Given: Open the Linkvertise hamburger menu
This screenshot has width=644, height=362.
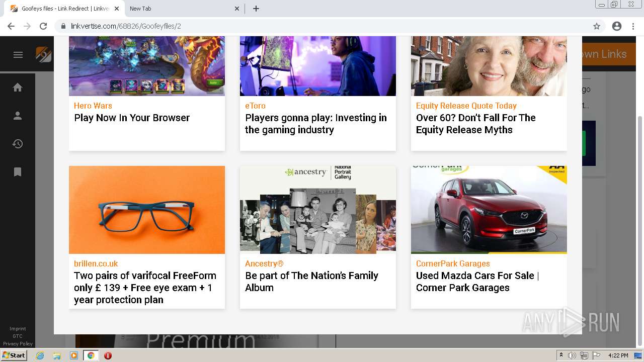Looking at the screenshot, I should tap(18, 55).
